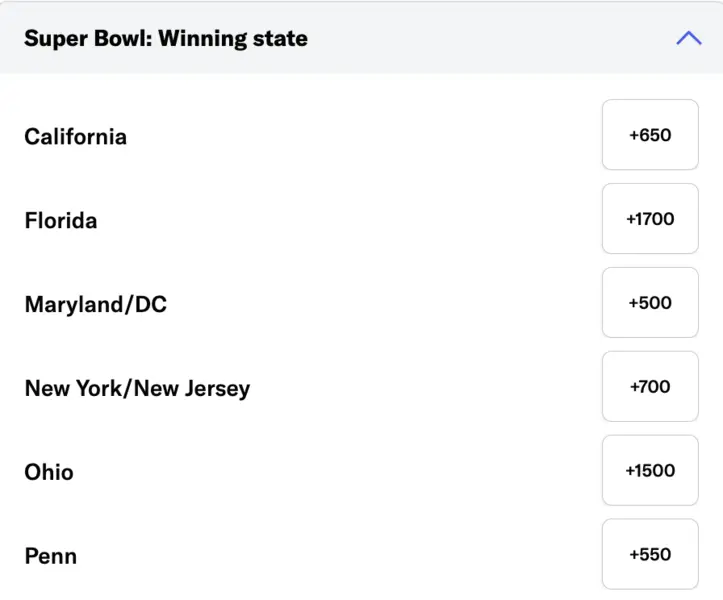Click the Penn state label
The width and height of the screenshot is (723, 600).
pos(51,556)
